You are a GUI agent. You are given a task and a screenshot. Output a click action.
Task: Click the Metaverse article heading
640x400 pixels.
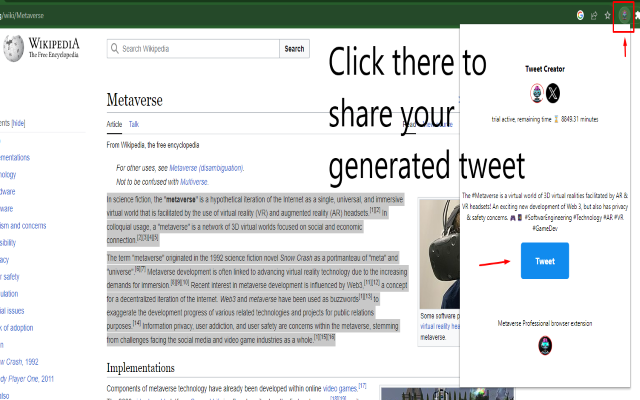[135, 100]
